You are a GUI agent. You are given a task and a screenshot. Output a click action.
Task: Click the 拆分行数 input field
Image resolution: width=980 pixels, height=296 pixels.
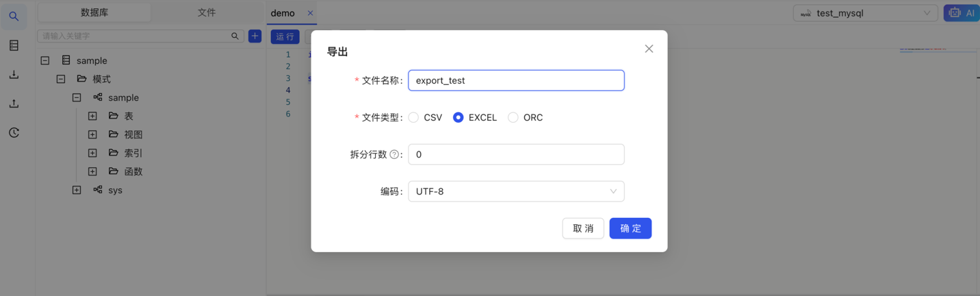[x=516, y=154]
